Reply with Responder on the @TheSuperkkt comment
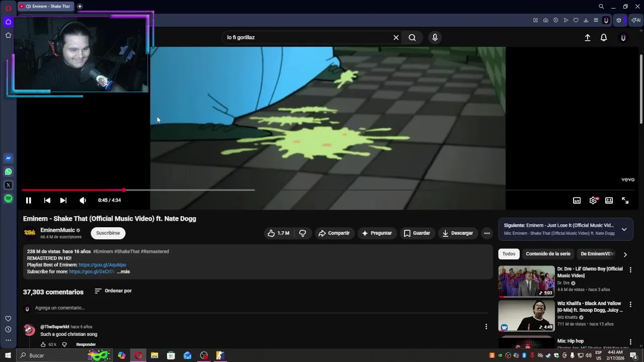Image resolution: width=644 pixels, height=362 pixels. pyautogui.click(x=86, y=344)
